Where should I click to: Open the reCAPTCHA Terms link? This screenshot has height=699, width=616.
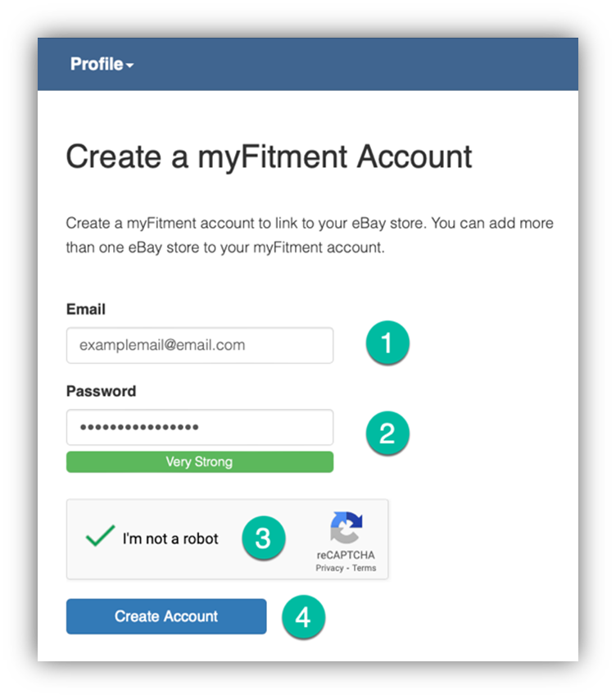(x=365, y=568)
